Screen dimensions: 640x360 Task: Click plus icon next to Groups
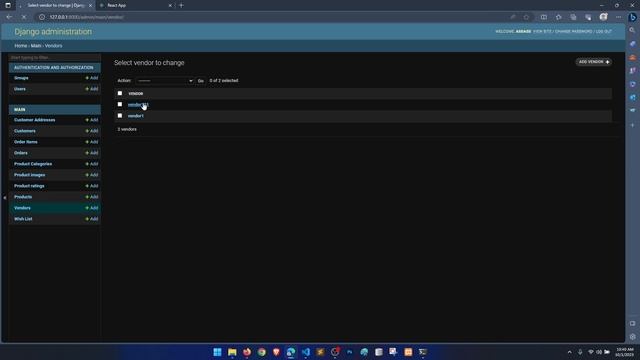tap(87, 78)
